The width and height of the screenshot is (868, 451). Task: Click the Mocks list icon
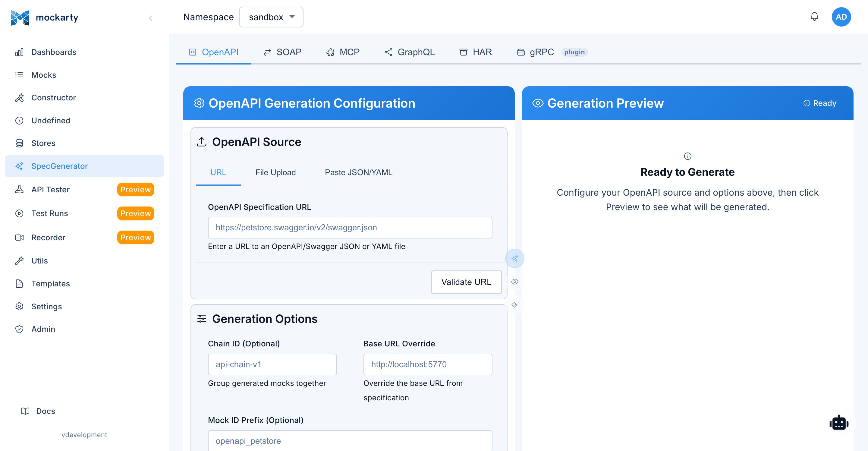[x=19, y=75]
